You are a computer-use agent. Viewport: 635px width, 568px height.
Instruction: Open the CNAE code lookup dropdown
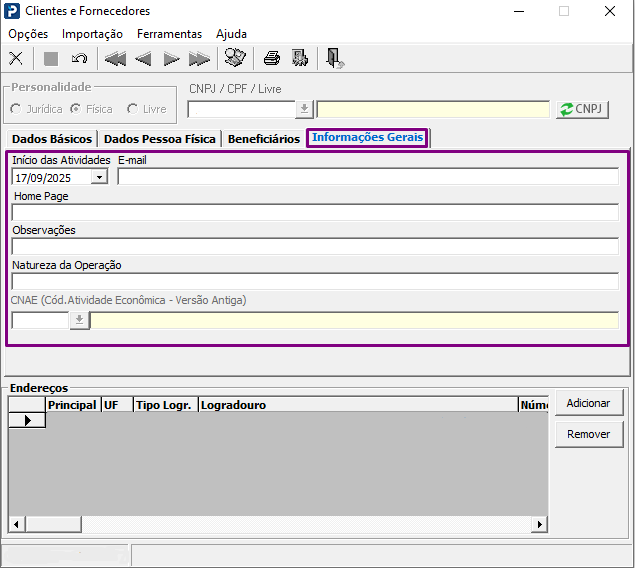pyautogui.click(x=79, y=320)
